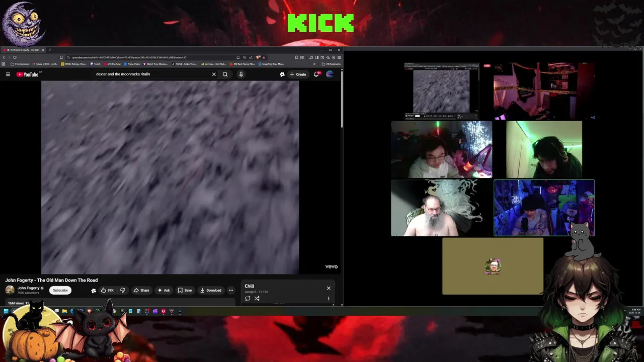
Task: Open the three-dot more actions menu under video
Action: [x=231, y=290]
